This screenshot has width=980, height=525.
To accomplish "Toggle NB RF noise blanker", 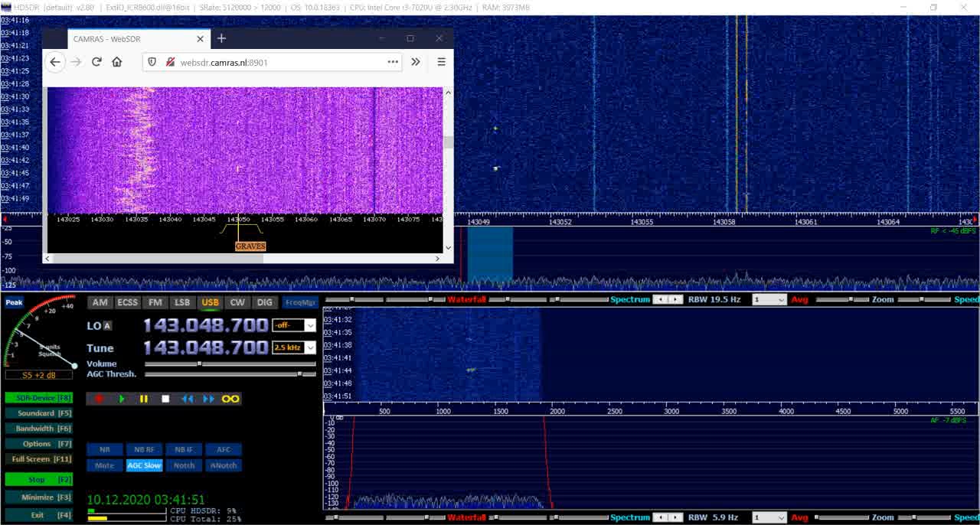I will coord(144,450).
